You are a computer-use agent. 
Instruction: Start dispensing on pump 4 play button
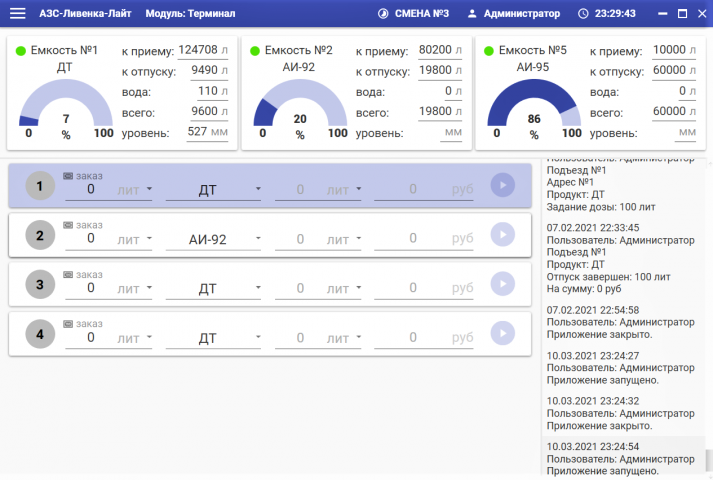502,333
